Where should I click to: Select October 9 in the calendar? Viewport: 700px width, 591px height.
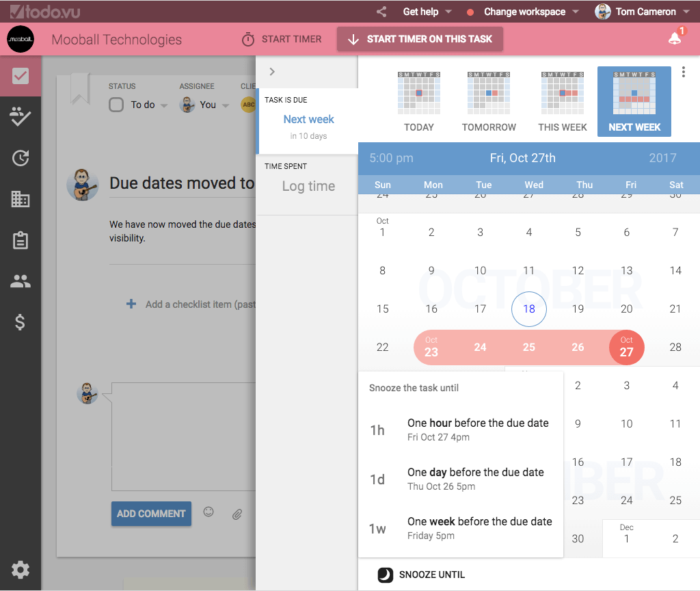tap(431, 270)
